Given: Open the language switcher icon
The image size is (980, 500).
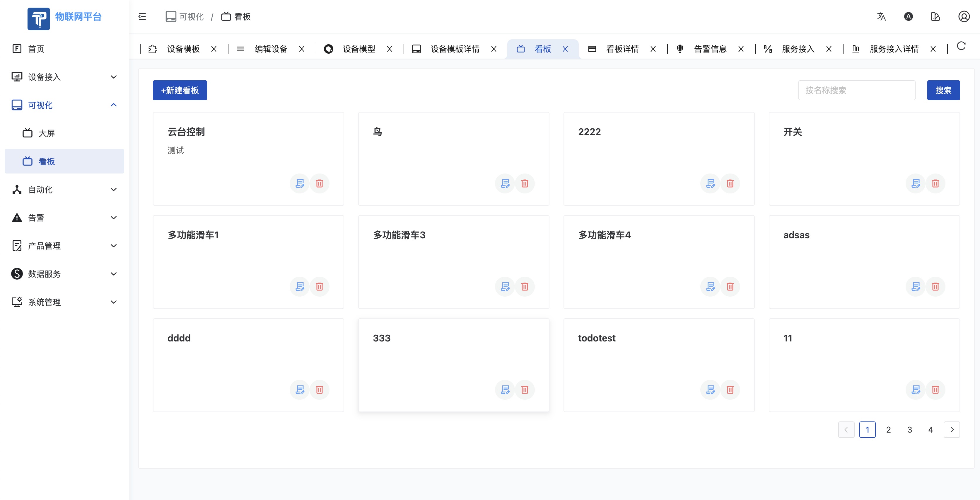Looking at the screenshot, I should pyautogui.click(x=882, y=16).
